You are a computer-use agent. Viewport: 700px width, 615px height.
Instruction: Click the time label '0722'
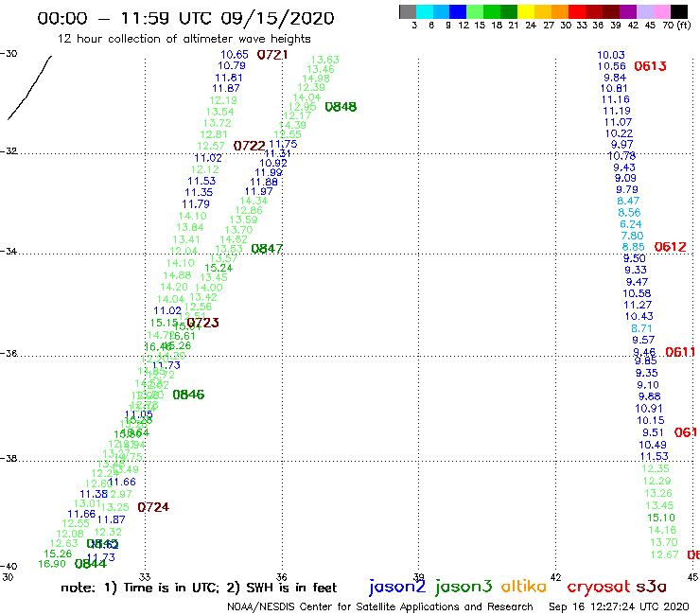[250, 146]
